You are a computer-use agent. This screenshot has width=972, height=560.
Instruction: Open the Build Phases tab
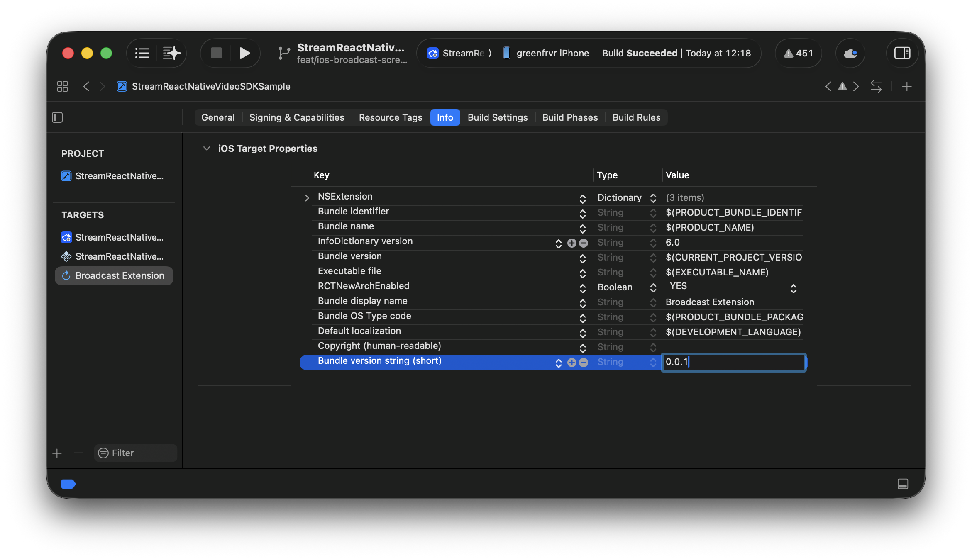point(570,117)
